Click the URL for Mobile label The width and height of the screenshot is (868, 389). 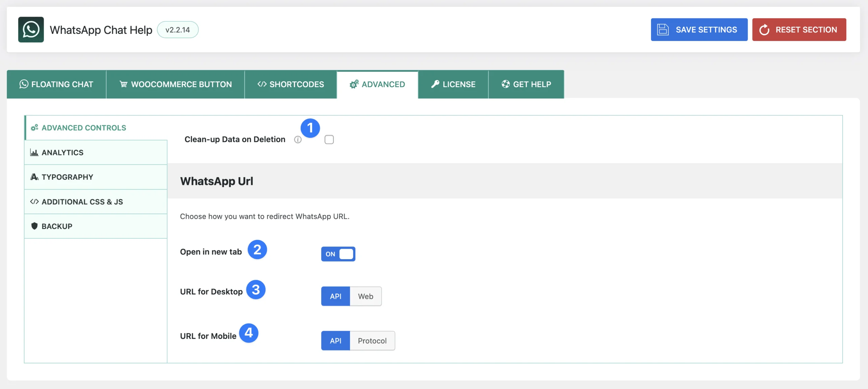point(208,336)
